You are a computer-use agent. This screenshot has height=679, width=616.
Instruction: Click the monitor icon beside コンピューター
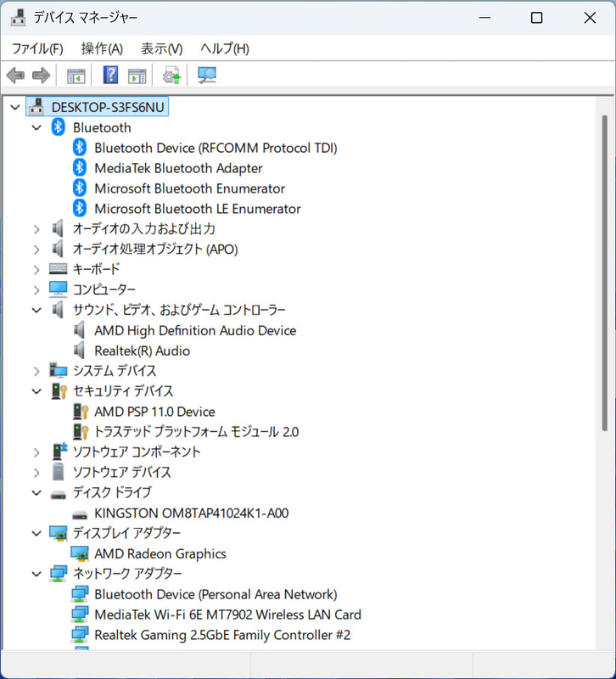(58, 289)
